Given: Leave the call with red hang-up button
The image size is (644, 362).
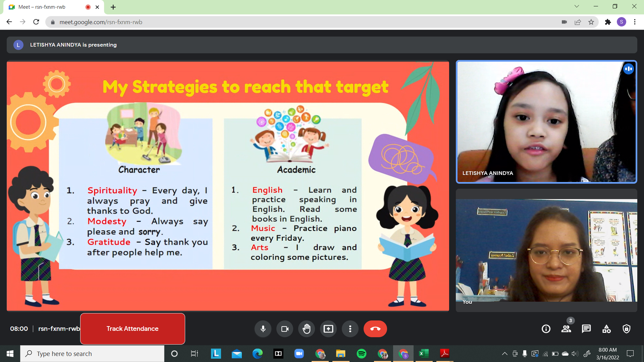Looking at the screenshot, I should (x=375, y=329).
